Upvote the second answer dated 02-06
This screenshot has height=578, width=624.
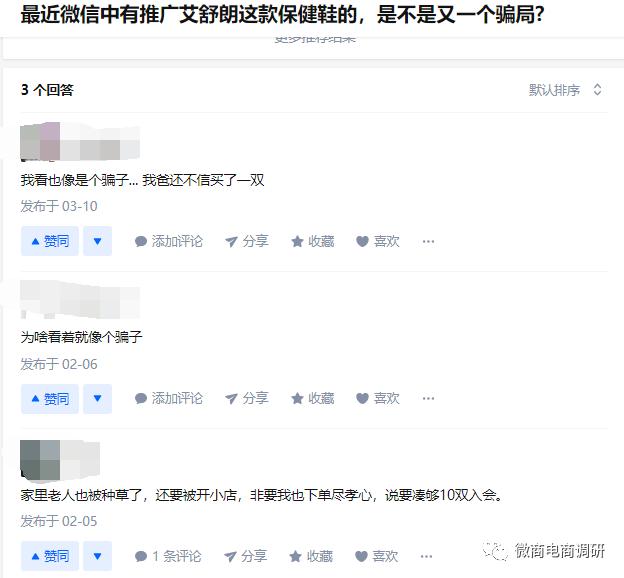point(50,398)
